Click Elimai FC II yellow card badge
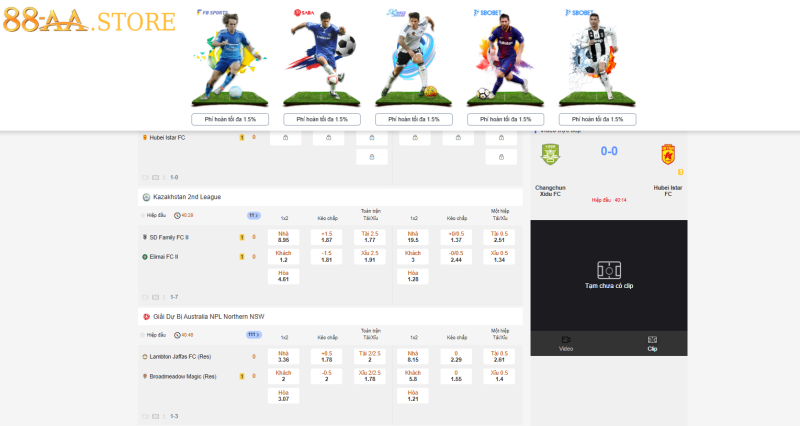 [242, 257]
